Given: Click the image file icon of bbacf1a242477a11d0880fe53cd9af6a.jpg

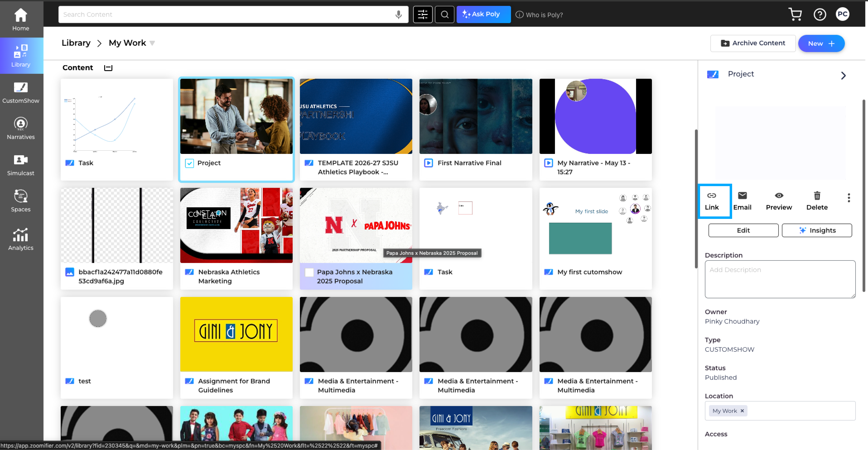Looking at the screenshot, I should click(x=69, y=272).
